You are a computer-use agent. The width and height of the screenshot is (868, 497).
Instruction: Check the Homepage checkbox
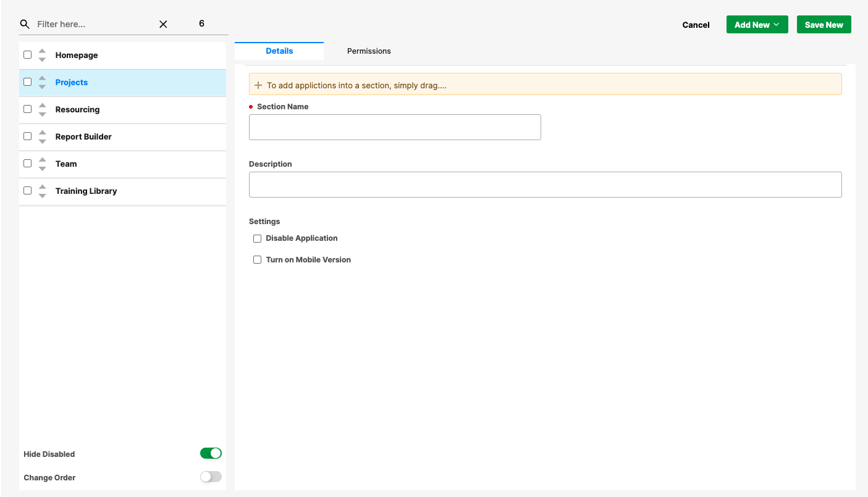point(27,55)
